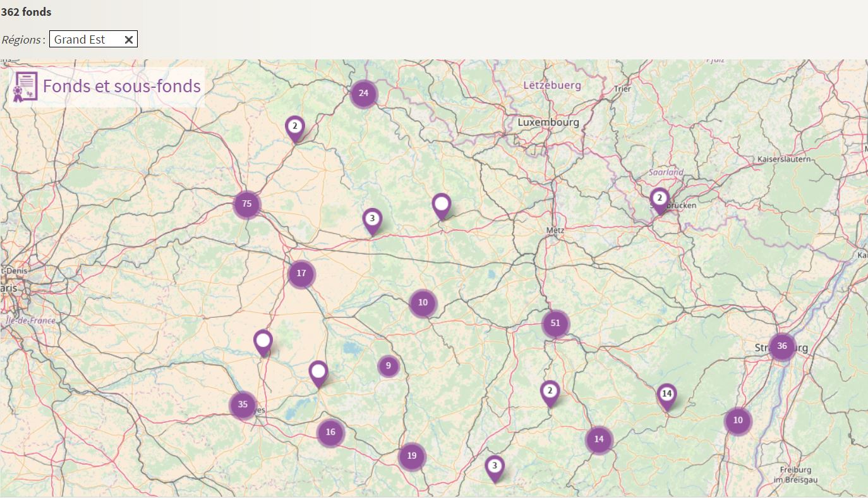Open the cluster marker showing 16

coord(330,433)
